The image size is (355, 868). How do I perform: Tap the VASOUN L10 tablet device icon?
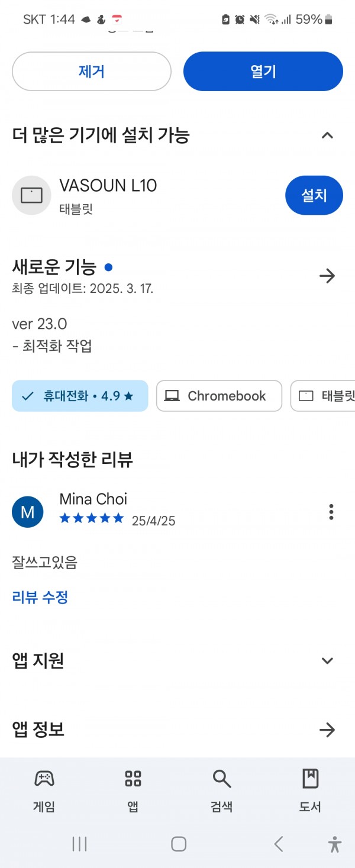click(x=31, y=195)
